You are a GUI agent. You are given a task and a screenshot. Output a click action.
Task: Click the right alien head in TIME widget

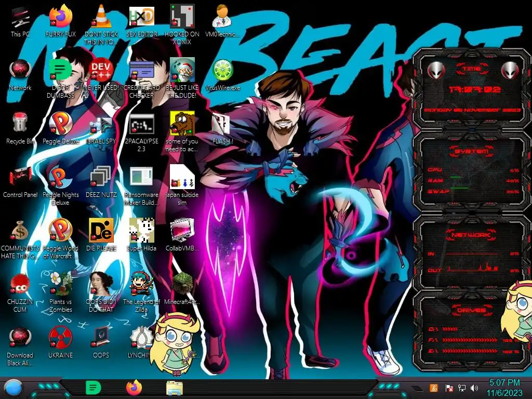tap(510, 71)
